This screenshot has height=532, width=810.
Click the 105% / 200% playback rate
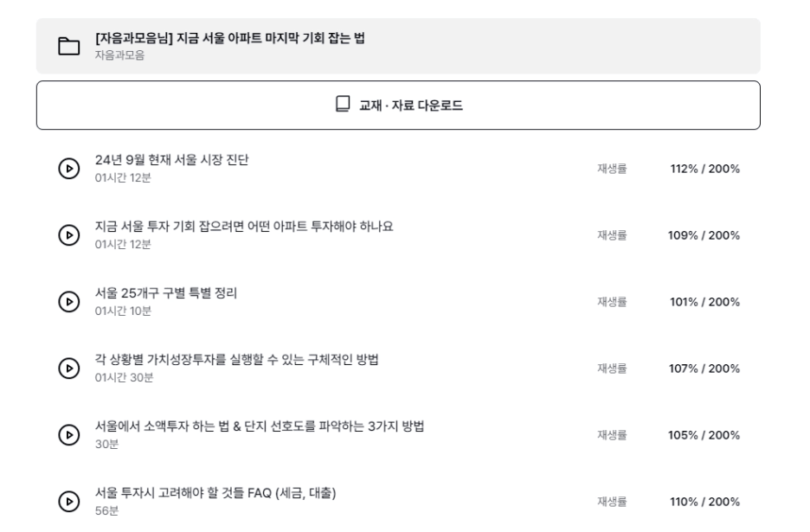pos(704,435)
